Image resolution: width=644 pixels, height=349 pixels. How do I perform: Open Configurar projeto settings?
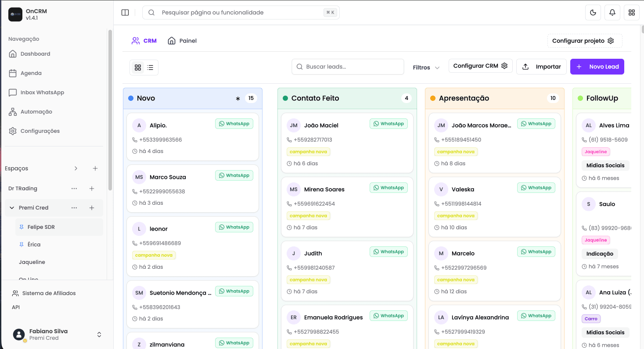(x=585, y=41)
